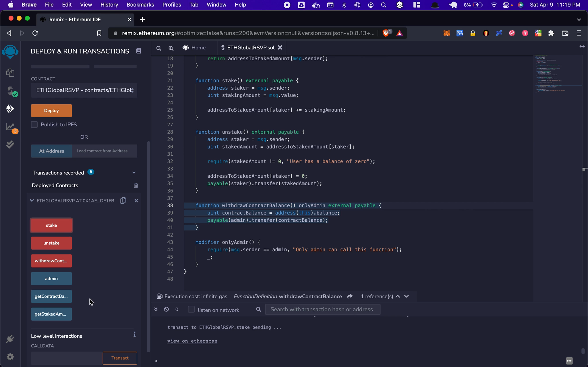Click the At Address button
The width and height of the screenshot is (588, 367).
pyautogui.click(x=51, y=151)
